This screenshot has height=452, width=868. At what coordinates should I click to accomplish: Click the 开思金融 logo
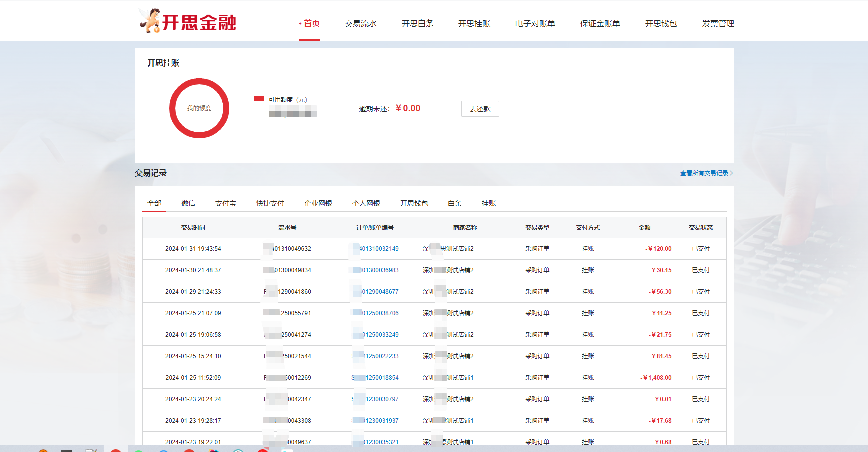tap(187, 21)
